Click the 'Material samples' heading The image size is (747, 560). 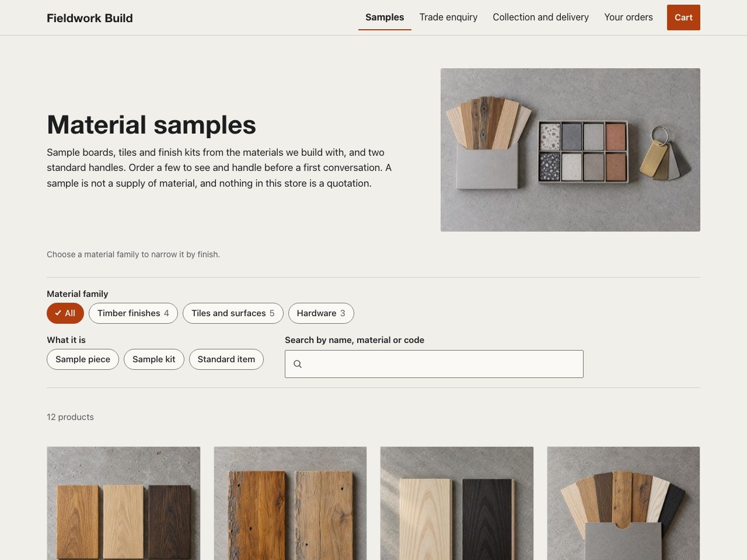[152, 125]
